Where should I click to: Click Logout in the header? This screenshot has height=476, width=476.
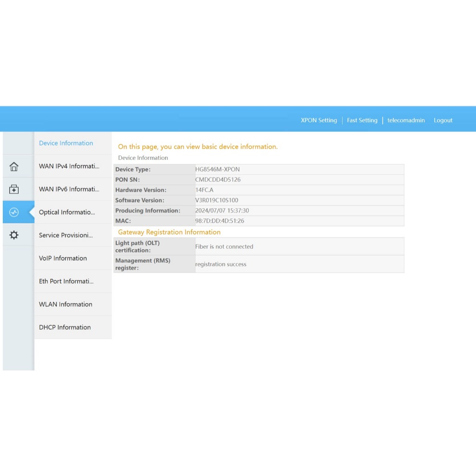tap(443, 120)
